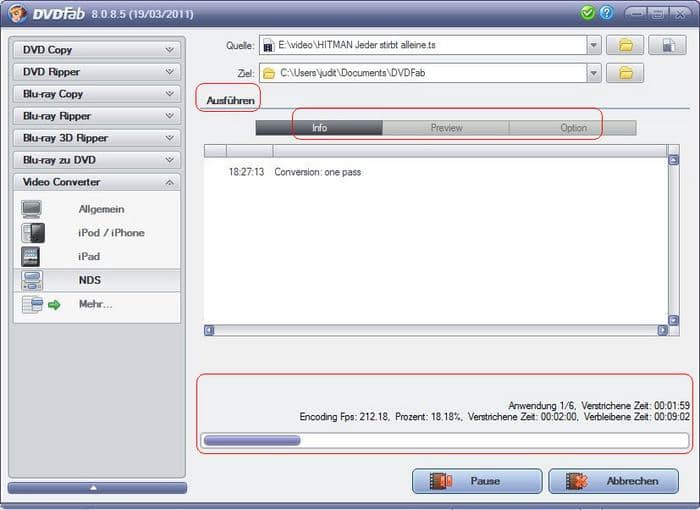Click the log horizontal scrollbar right arrow

point(662,330)
